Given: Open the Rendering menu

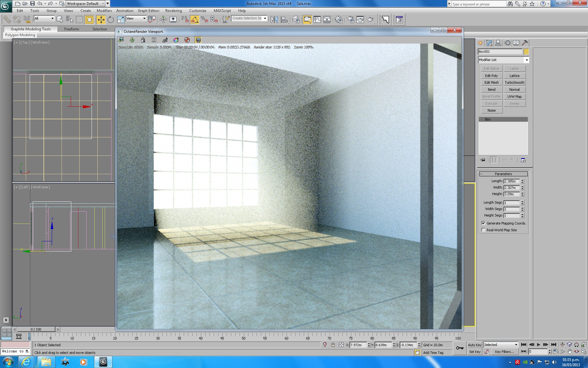Looking at the screenshot, I should click(173, 11).
